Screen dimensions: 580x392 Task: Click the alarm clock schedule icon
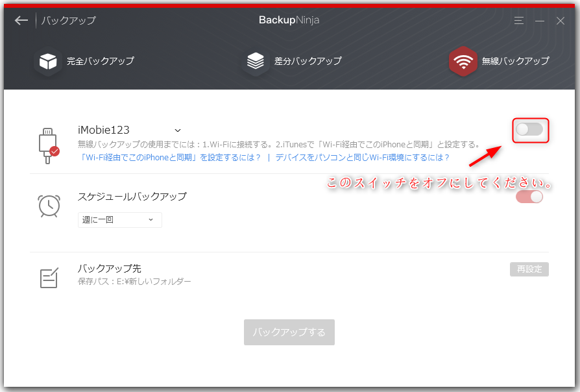[x=49, y=206]
